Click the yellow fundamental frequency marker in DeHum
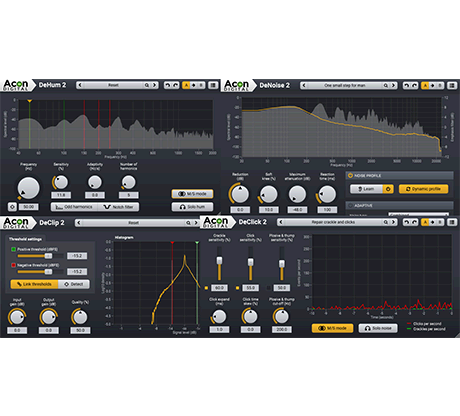 point(30,101)
